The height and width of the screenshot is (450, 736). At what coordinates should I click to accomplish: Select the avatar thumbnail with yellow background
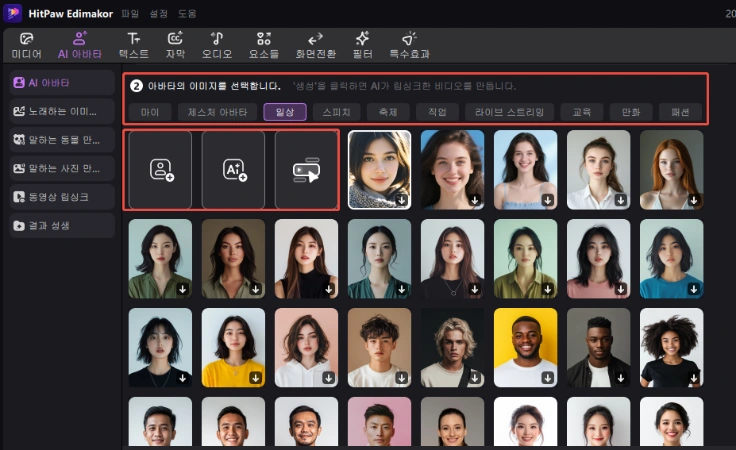tap(525, 347)
